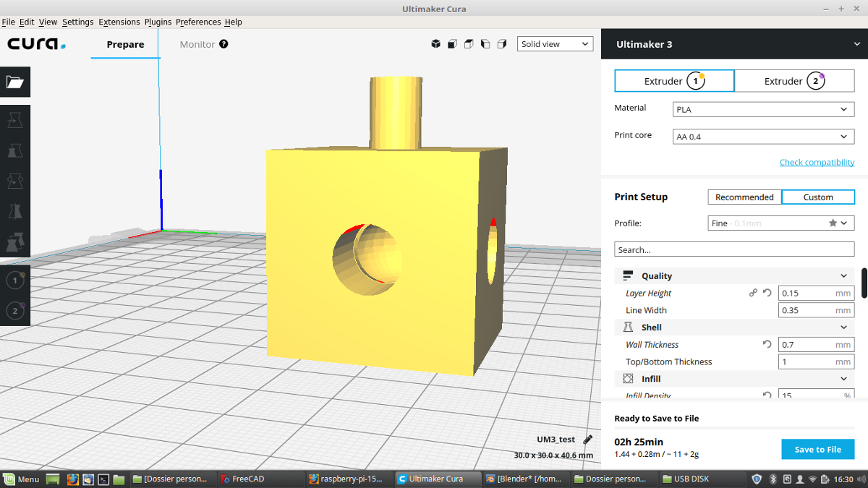Switch camera to 3D perspective view icon
868x488 pixels.
pyautogui.click(x=436, y=44)
